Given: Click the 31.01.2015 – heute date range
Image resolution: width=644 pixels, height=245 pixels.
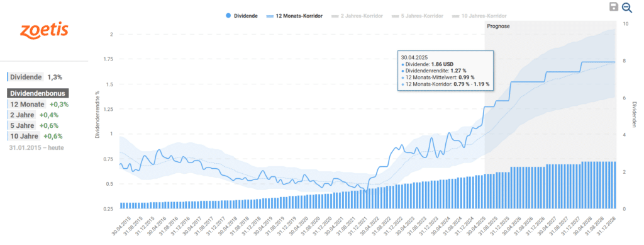Looking at the screenshot, I should (x=36, y=147).
